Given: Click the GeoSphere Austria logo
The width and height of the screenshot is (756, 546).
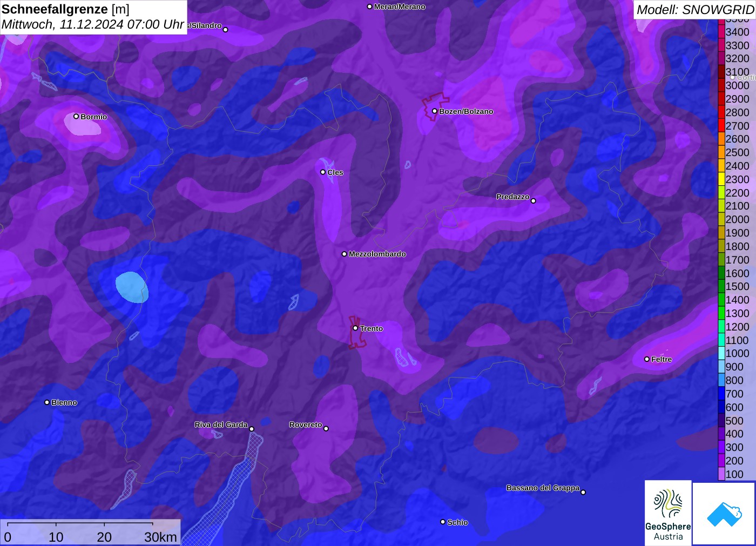Looking at the screenshot, I should pos(668,513).
